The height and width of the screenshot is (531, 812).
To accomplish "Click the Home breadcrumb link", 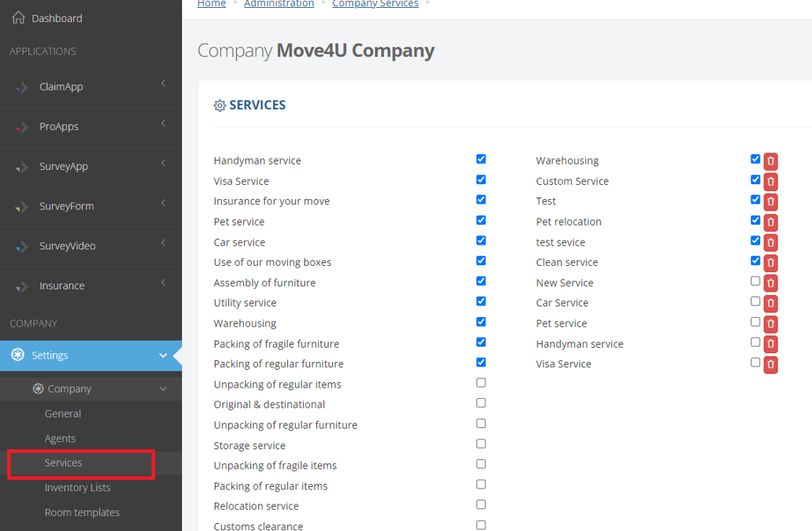I will tap(211, 4).
